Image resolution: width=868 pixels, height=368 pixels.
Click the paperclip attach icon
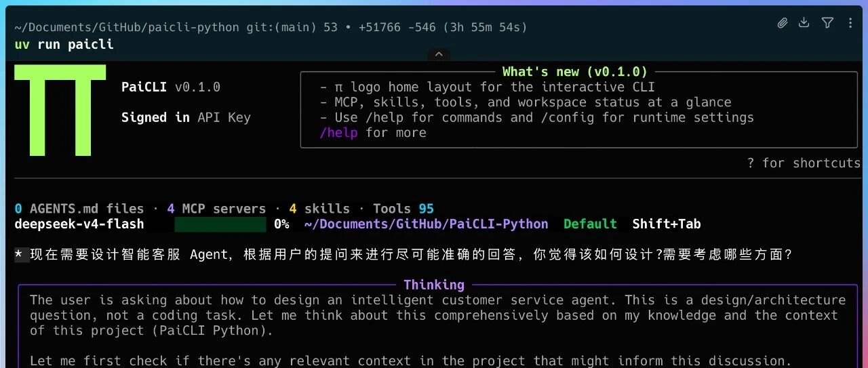pyautogui.click(x=783, y=23)
